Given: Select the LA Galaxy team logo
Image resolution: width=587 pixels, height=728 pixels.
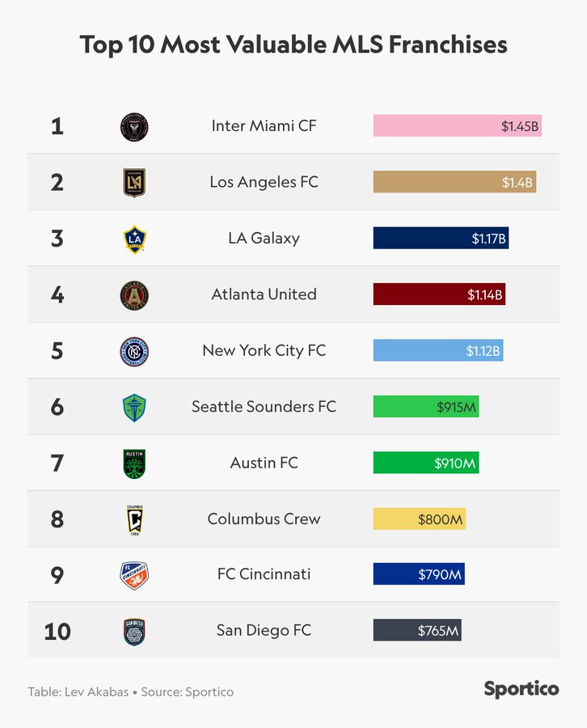Looking at the screenshot, I should [x=134, y=239].
